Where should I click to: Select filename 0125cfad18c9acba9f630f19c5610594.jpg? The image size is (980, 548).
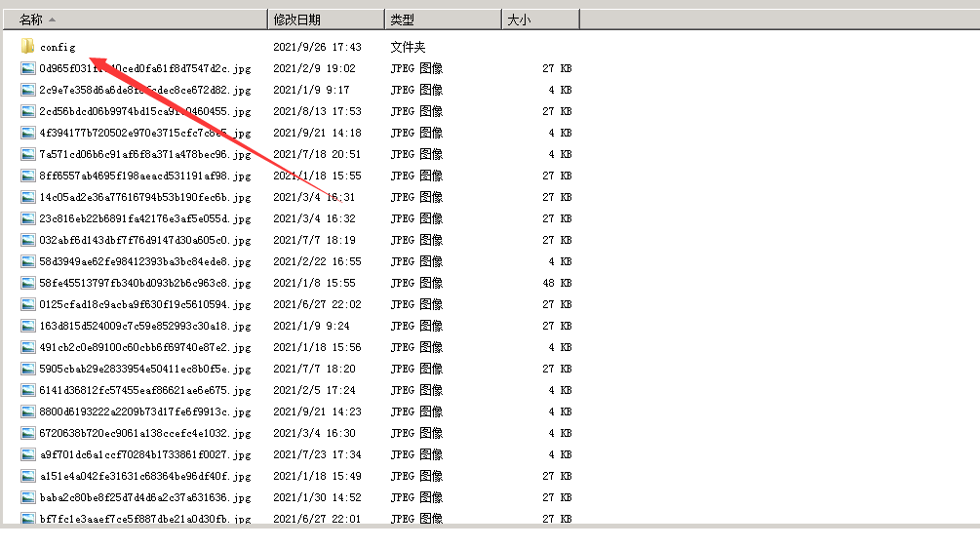point(145,305)
